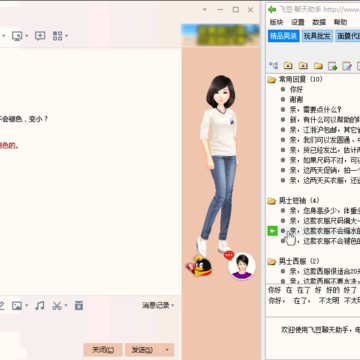Screen dimensions: 360x360
Task: Select the reply starting 亲，江浙沪包邮
Action: [x=325, y=130]
